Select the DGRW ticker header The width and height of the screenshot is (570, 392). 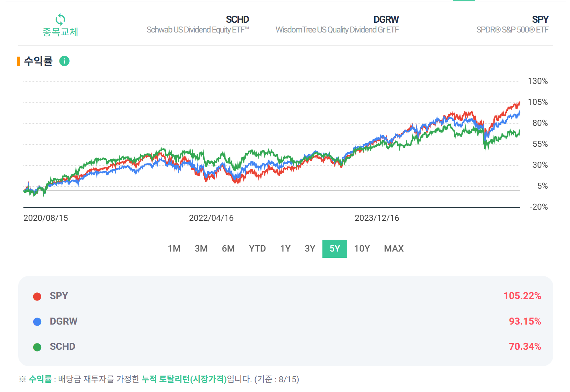click(386, 19)
